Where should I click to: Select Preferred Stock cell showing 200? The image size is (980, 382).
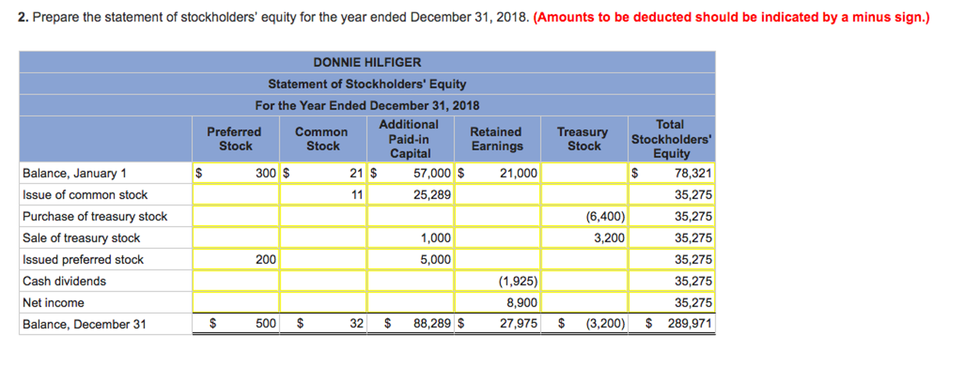(x=236, y=259)
